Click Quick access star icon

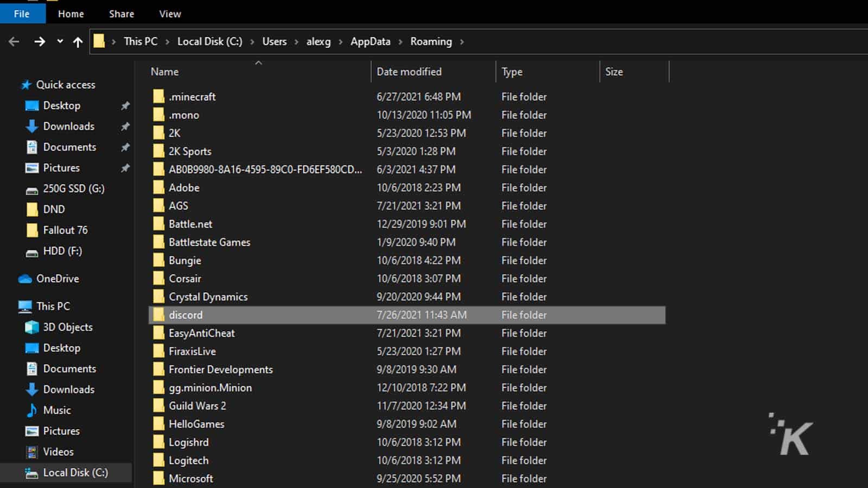point(25,85)
